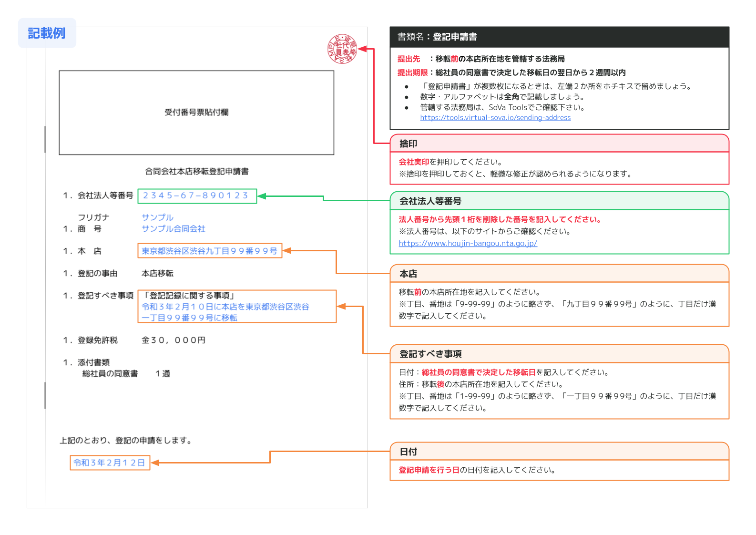
Task: Click the line 移転前の本店所在地を記入してください
Action: [x=469, y=292]
